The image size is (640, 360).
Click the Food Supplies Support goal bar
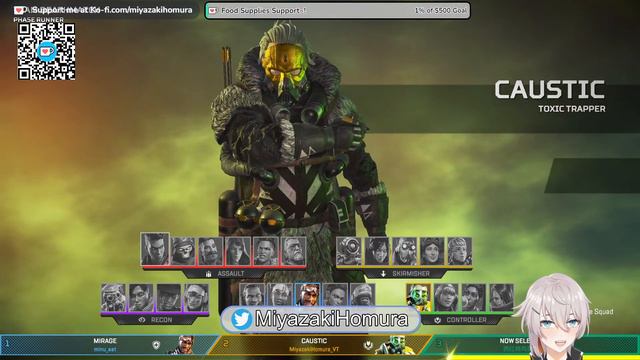(x=338, y=11)
